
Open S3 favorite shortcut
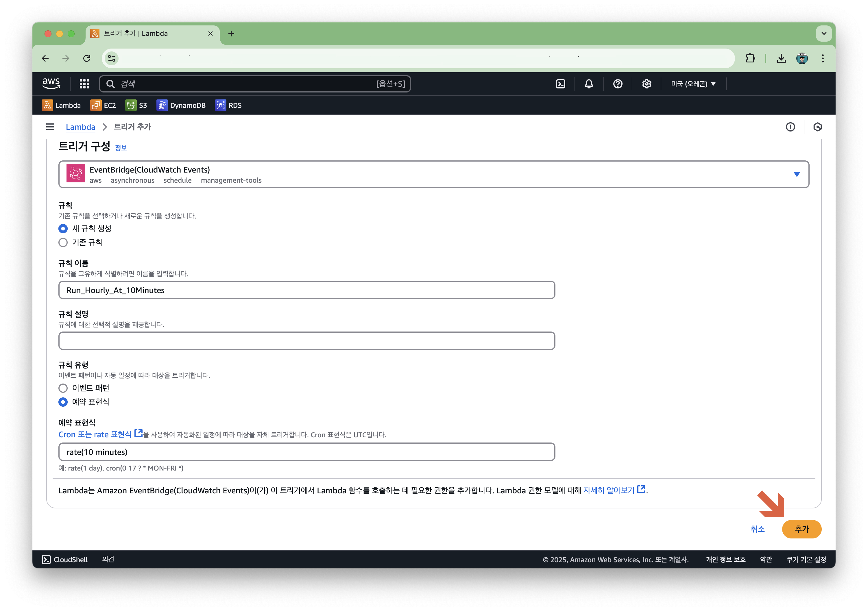136,105
